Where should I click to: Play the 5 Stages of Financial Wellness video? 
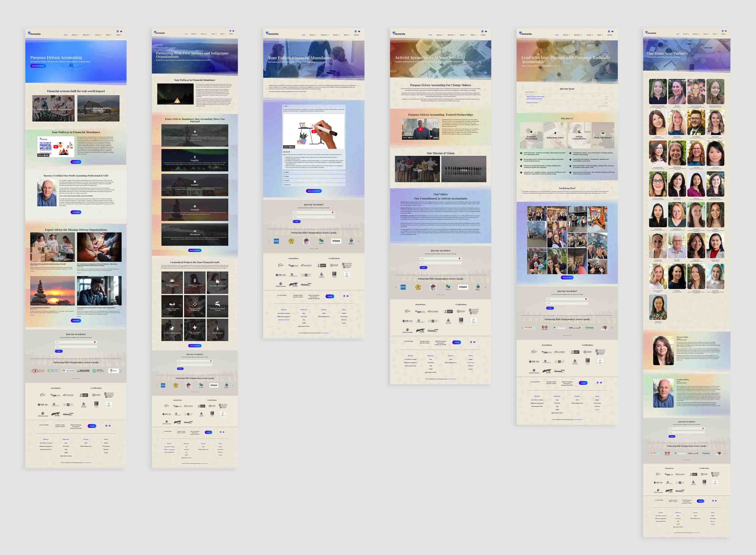coord(56,147)
